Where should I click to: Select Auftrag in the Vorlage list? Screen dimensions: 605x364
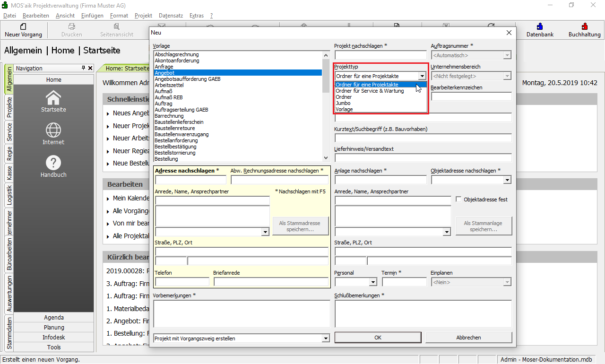[163, 104]
